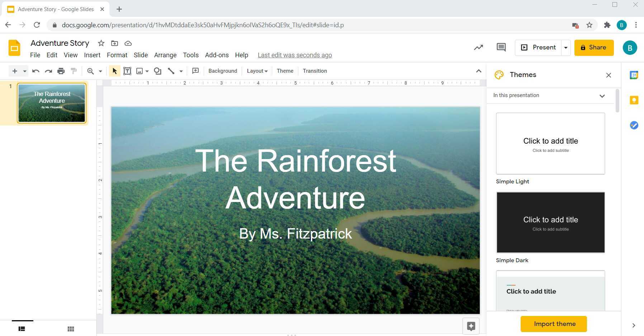Viewport: 644px width, 336px height.
Task: Click the Last edit was seconds ago link
Action: click(x=294, y=55)
